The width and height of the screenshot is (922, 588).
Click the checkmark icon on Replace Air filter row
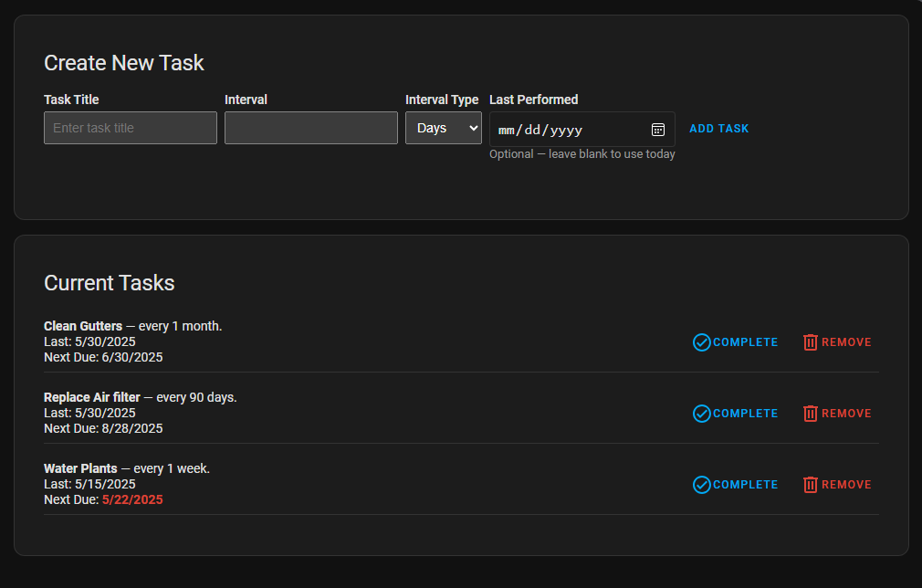701,413
